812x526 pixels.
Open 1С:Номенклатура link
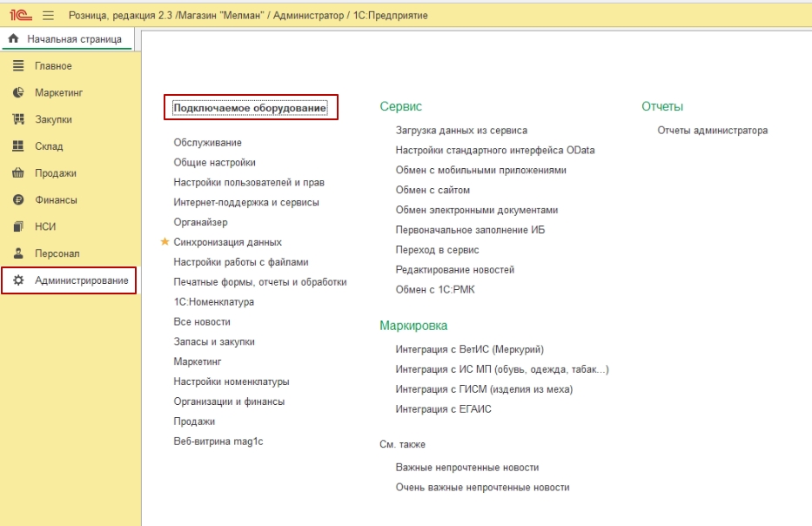pos(213,301)
